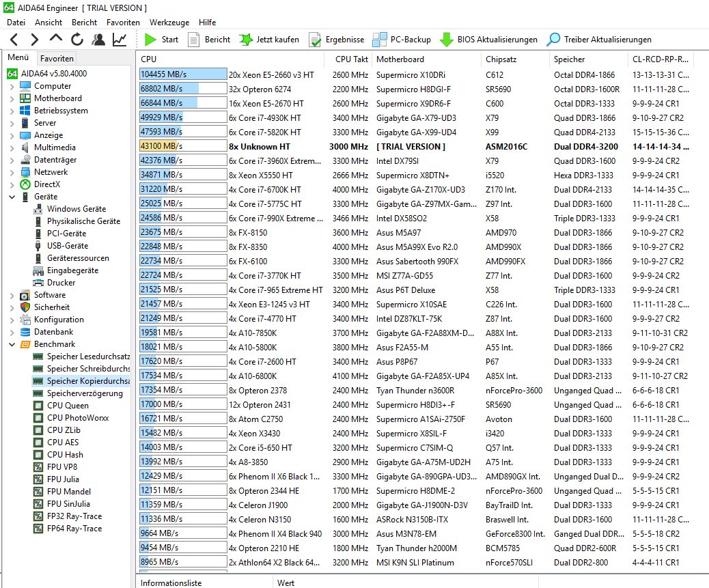
Task: Open the Datei menu
Action: click(x=16, y=22)
